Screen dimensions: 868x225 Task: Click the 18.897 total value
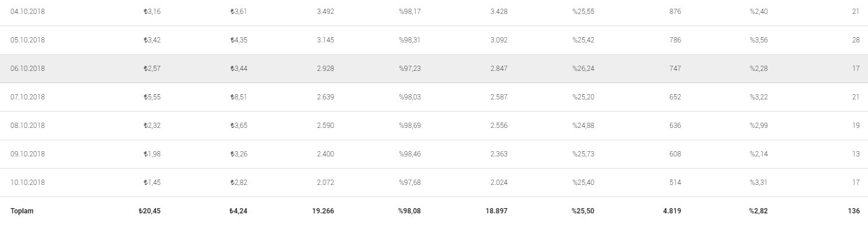[497, 211]
